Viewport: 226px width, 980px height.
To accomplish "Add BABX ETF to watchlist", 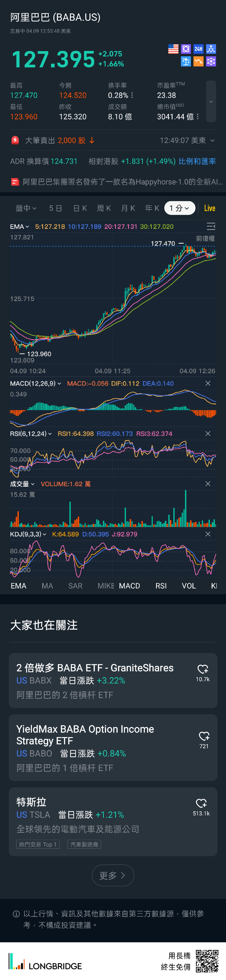I will (202, 669).
